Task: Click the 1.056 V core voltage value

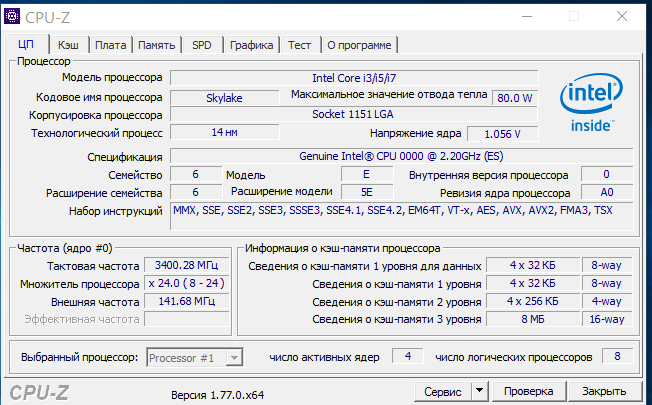Action: (502, 134)
